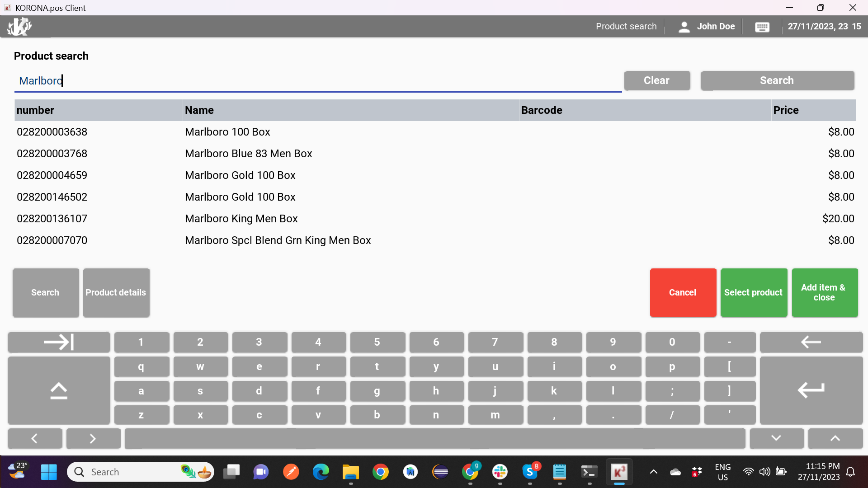
Task: Open Skype from taskbar
Action: coord(530,472)
